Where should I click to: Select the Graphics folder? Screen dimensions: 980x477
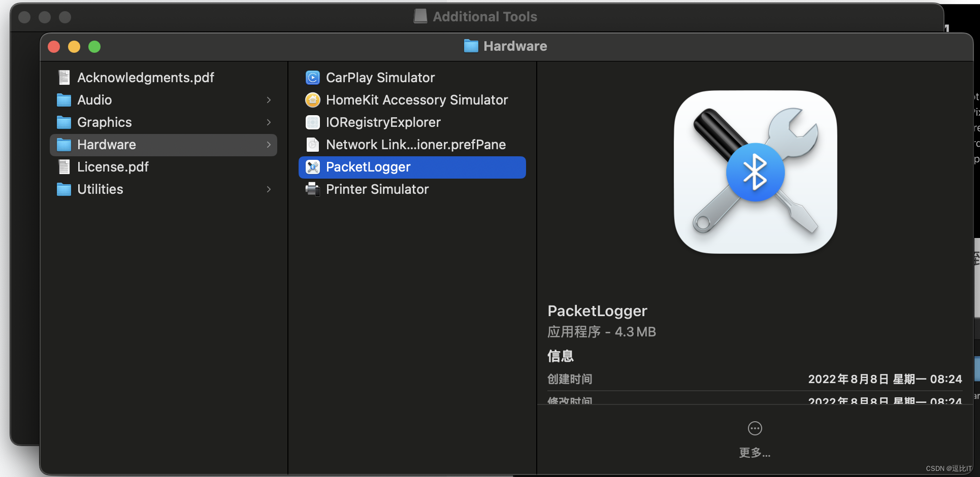pos(105,122)
